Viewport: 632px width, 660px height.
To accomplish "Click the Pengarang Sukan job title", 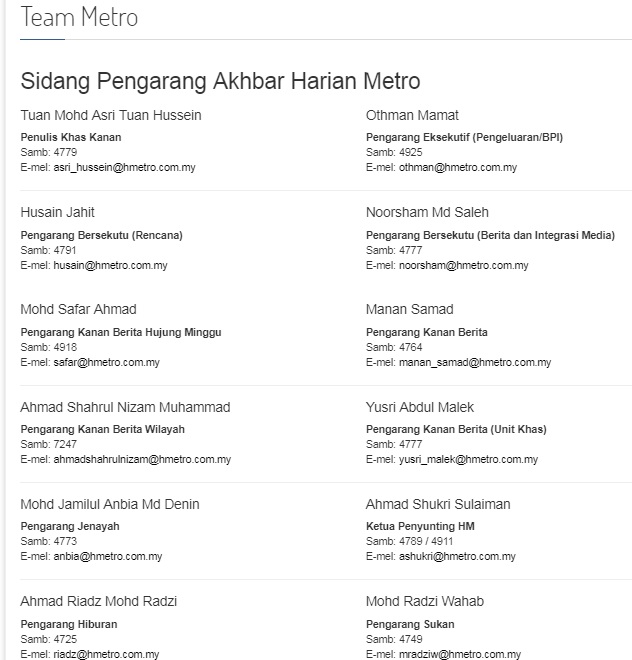I will [410, 624].
